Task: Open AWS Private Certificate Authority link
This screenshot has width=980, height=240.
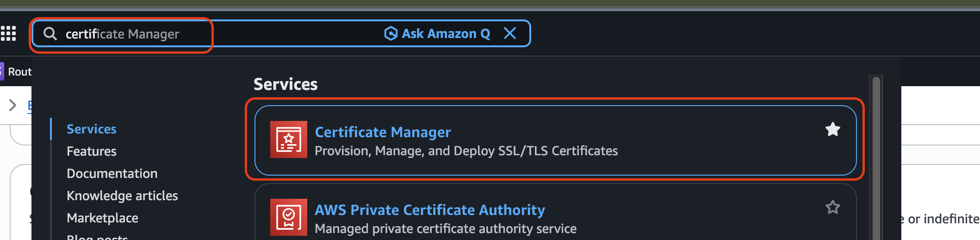Action: click(x=430, y=210)
